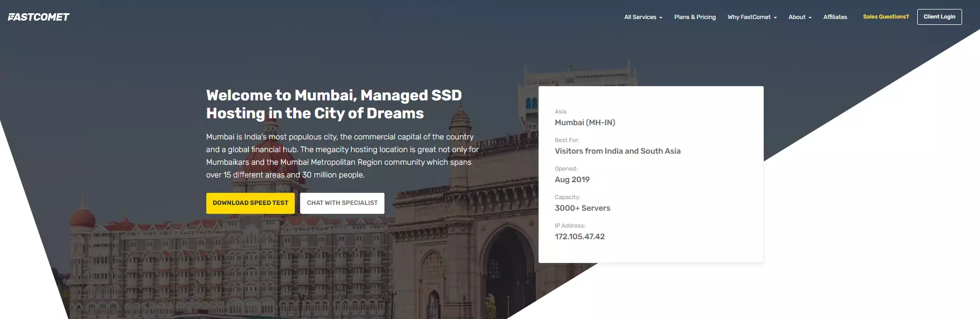The width and height of the screenshot is (980, 319).
Task: Click the IP address 172.105.47.42
Action: point(580,237)
